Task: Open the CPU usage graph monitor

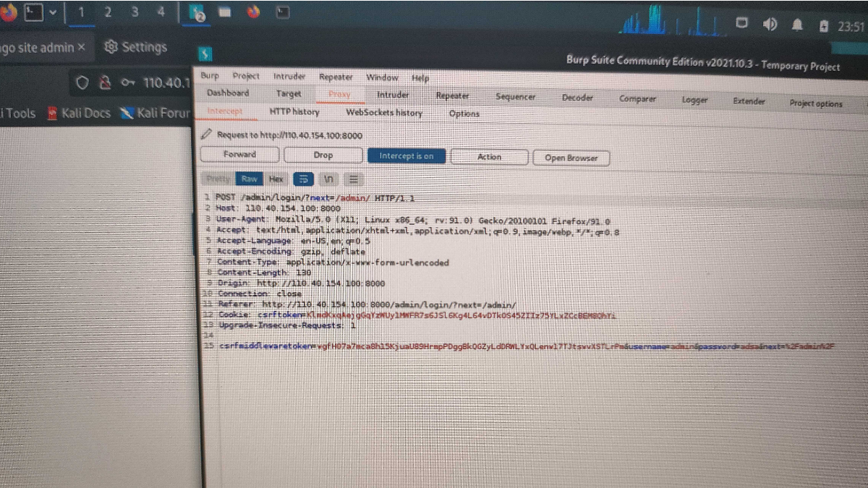Action: pos(671,21)
